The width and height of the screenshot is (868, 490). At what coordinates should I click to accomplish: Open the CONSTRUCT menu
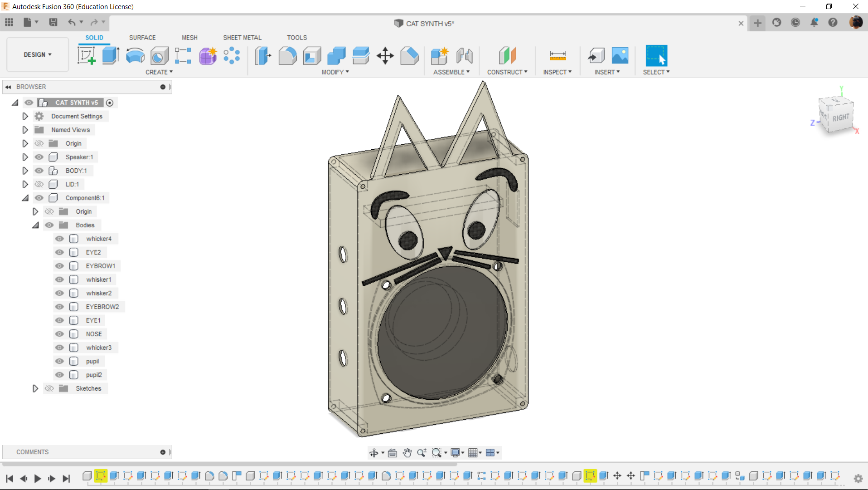pos(507,72)
